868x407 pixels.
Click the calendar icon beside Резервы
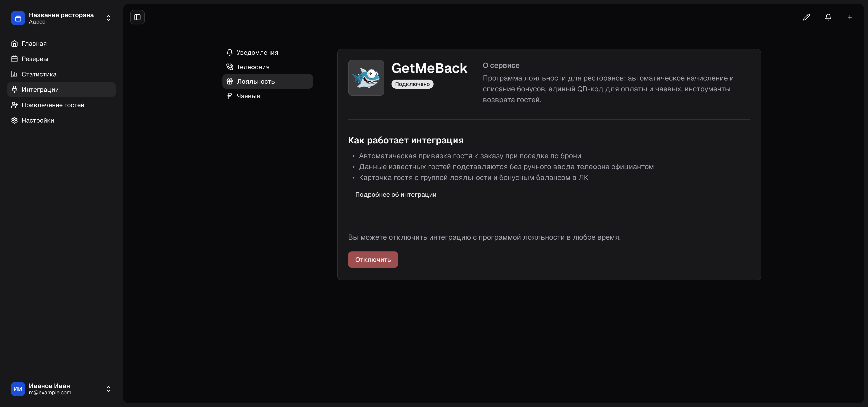coord(14,59)
